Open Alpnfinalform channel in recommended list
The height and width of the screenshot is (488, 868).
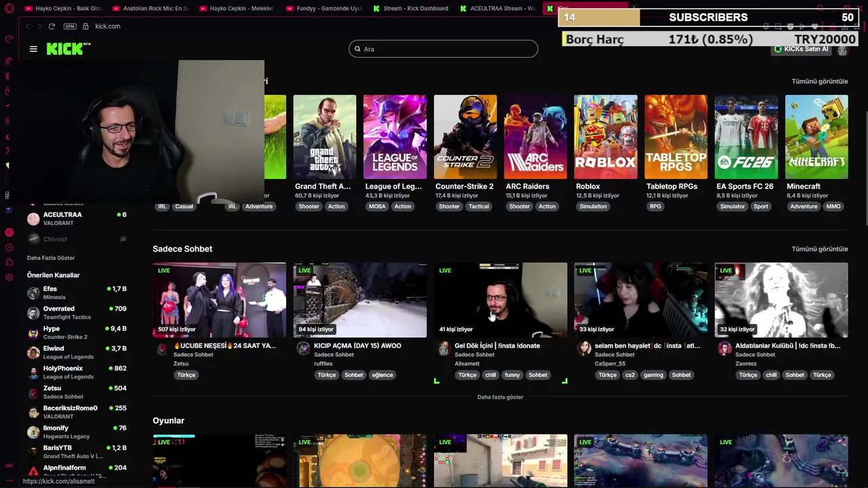click(76, 470)
